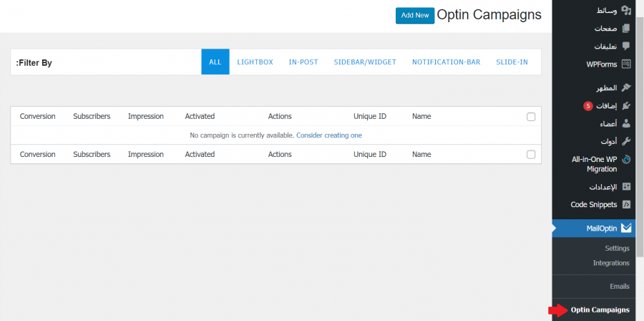Open Pages (صفحات) via its icon
This screenshot has height=321, width=644.
(626, 29)
